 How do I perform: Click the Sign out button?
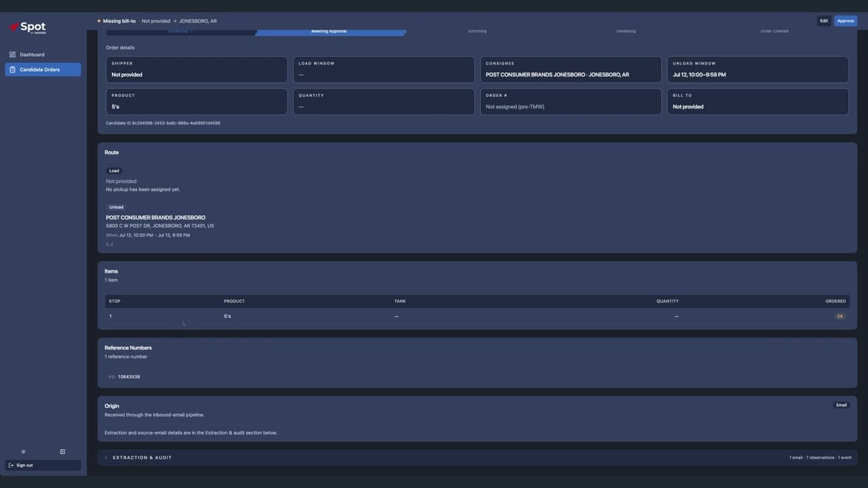click(43, 465)
